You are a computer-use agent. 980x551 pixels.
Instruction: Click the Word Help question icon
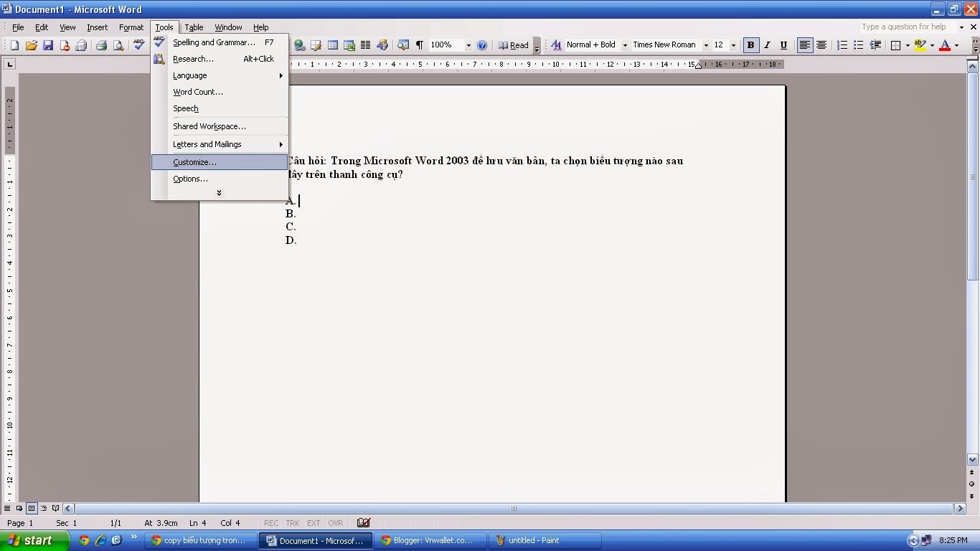pos(482,45)
